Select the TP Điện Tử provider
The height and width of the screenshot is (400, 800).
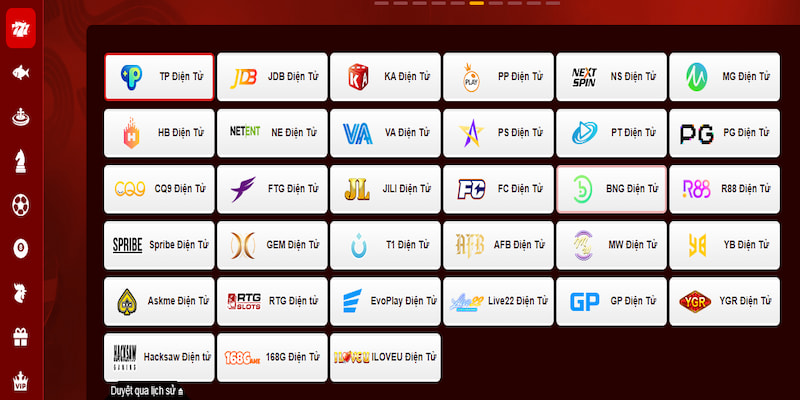coord(159,77)
